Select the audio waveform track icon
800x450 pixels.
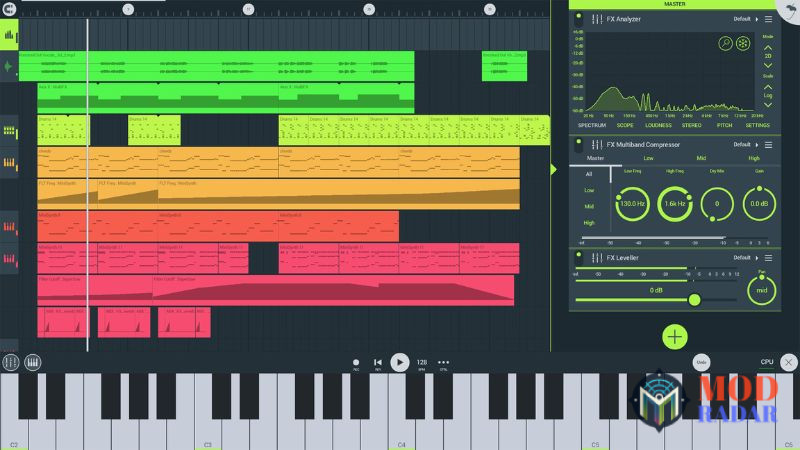pyautogui.click(x=8, y=66)
